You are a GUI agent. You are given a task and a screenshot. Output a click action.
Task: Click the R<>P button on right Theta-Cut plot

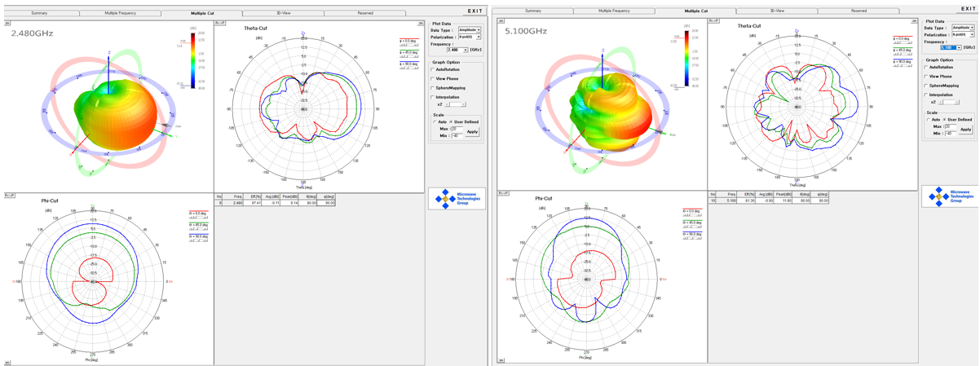point(713,20)
